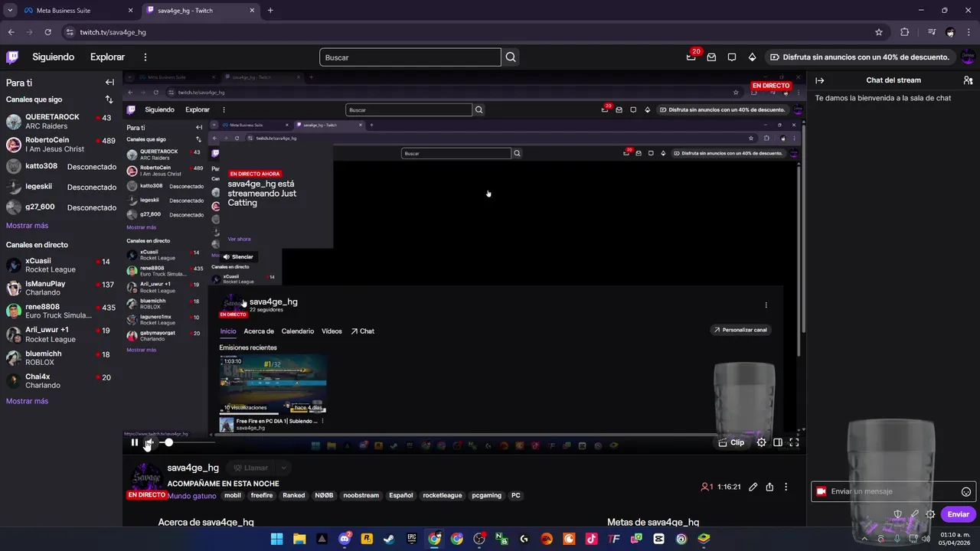
Task: Open the Twitch user avatar menu
Action: pos(968,57)
